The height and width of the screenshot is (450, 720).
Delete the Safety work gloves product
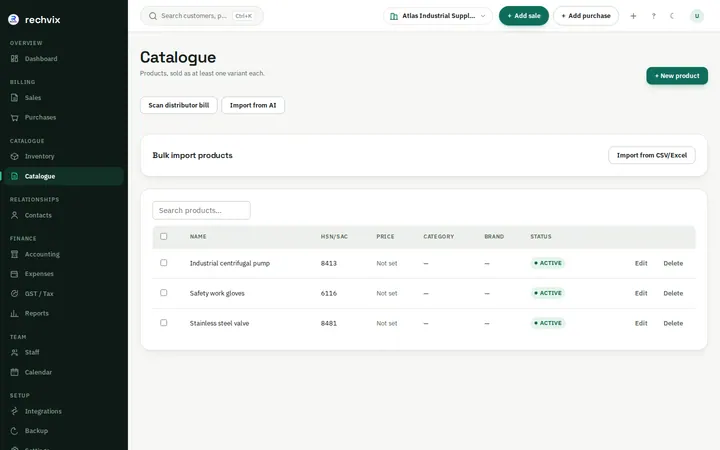tap(673, 293)
